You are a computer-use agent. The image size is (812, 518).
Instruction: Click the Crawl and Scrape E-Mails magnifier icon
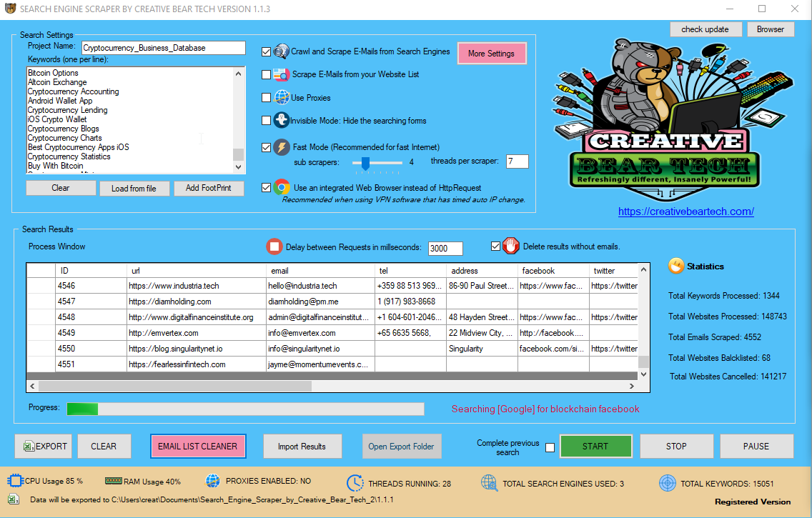281,51
